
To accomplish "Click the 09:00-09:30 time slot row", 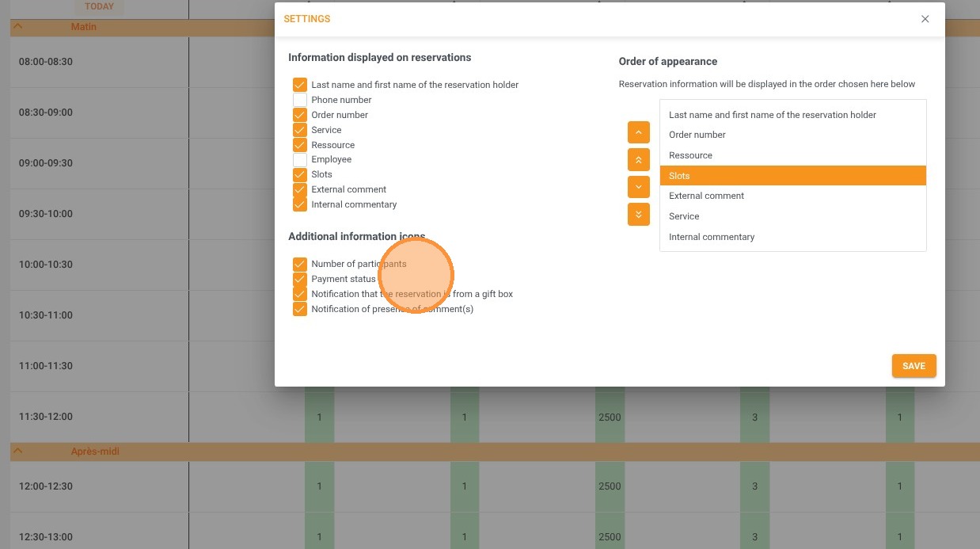I will [x=99, y=163].
